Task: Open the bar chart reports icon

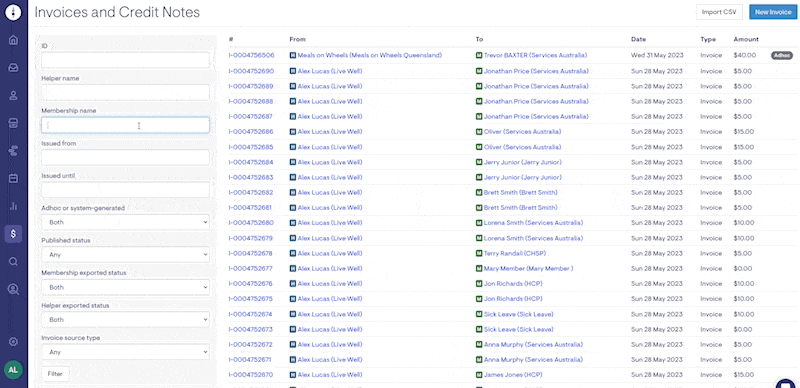Action: point(13,206)
